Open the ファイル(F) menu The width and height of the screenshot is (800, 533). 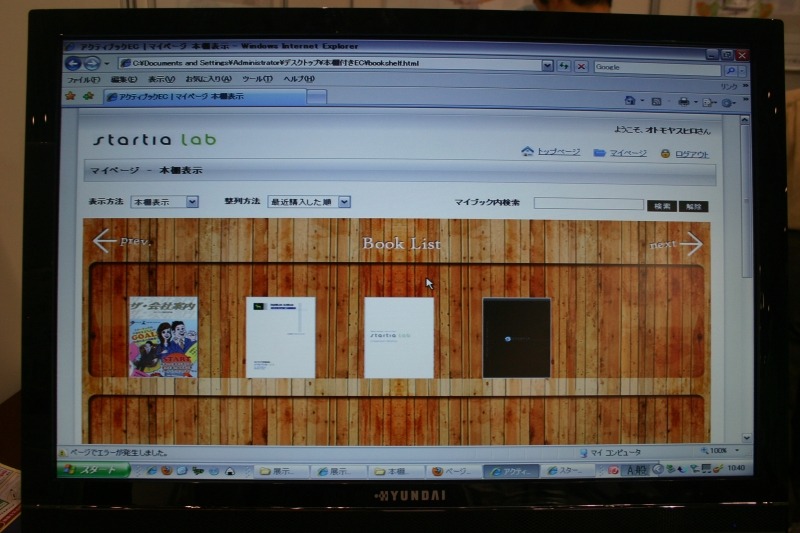point(84,80)
